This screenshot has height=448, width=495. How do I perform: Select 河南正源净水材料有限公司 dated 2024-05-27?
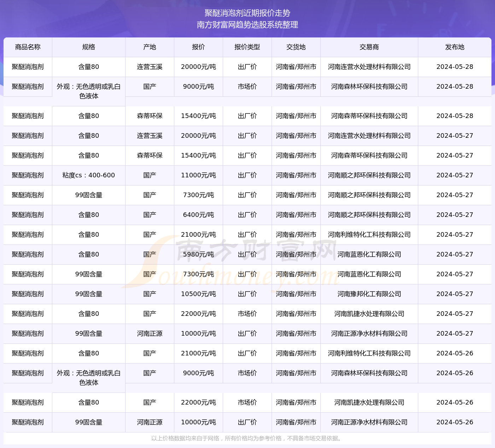369,334
